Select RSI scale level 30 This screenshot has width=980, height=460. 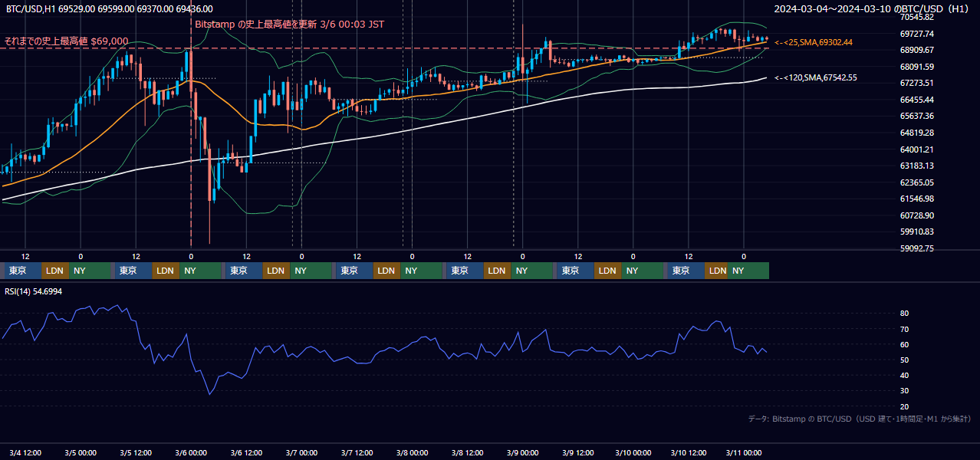pyautogui.click(x=905, y=391)
